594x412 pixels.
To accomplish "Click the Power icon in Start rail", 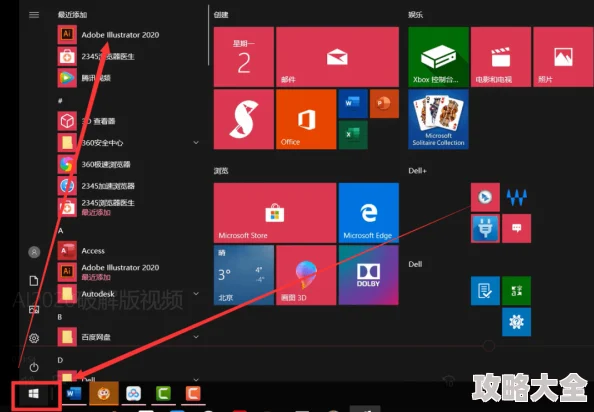I will pyautogui.click(x=34, y=367).
